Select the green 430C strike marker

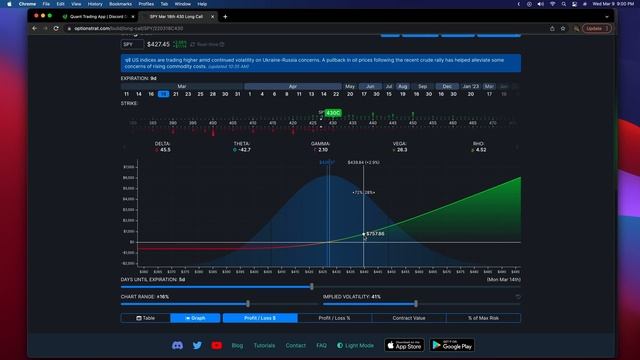[333, 113]
